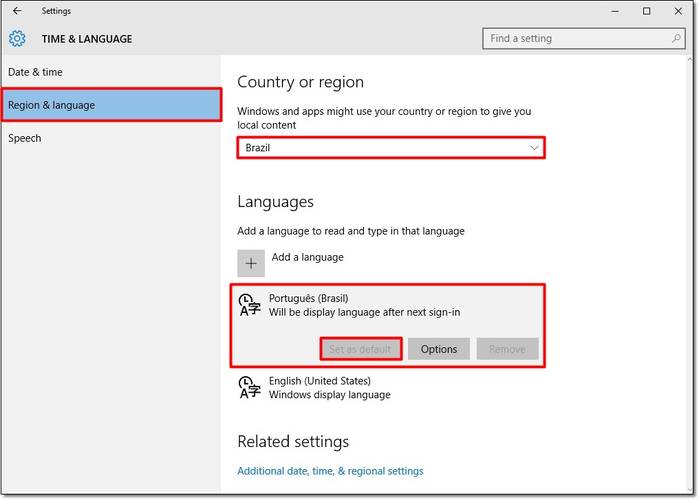
Task: Open Additional date, time, & regional settings
Action: pos(330,471)
